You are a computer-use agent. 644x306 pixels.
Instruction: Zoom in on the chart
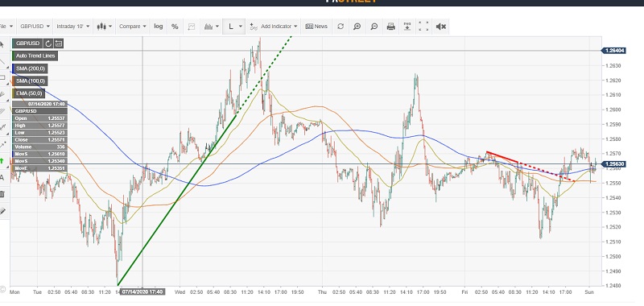(357, 27)
